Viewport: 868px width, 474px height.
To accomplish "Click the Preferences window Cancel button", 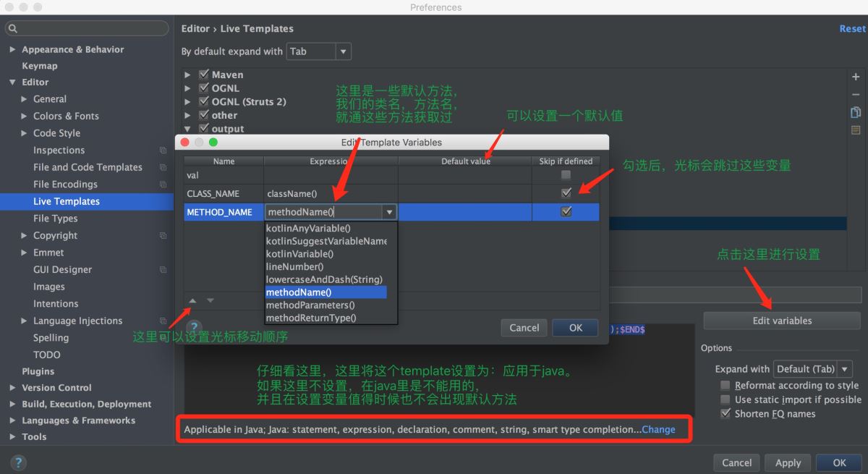I will [x=736, y=463].
